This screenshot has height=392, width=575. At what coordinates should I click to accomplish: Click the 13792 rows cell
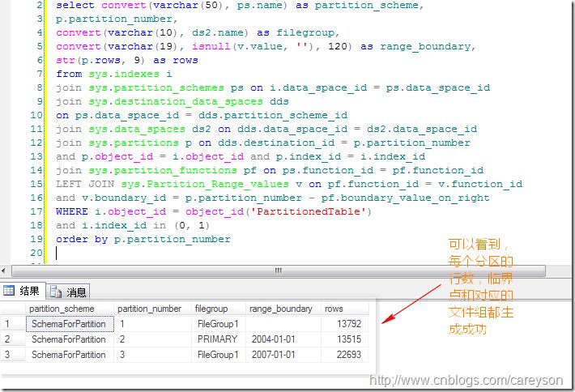coord(345,324)
